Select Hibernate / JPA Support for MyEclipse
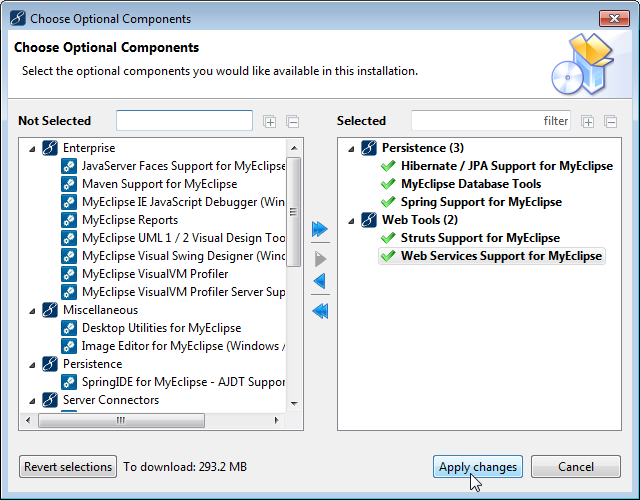This screenshot has width=640, height=500. point(506,166)
